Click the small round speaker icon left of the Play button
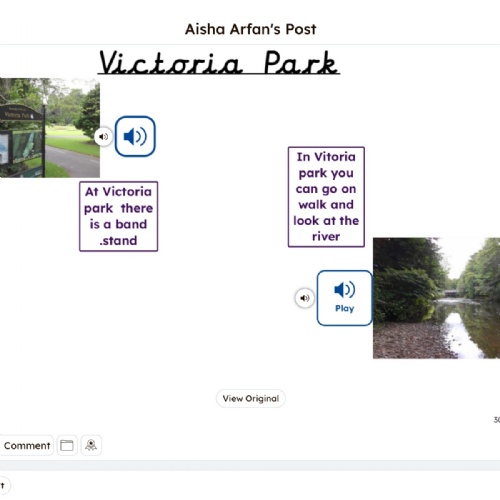The width and height of the screenshot is (500, 500). coord(305,298)
